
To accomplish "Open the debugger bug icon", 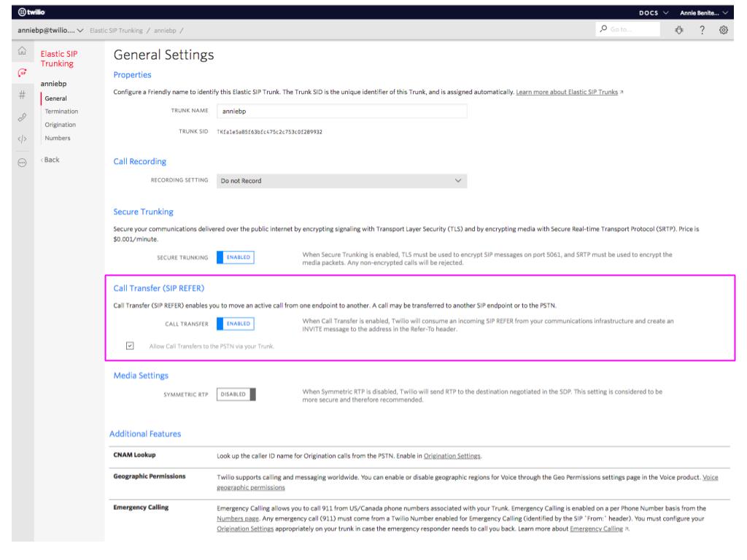I will pos(679,30).
